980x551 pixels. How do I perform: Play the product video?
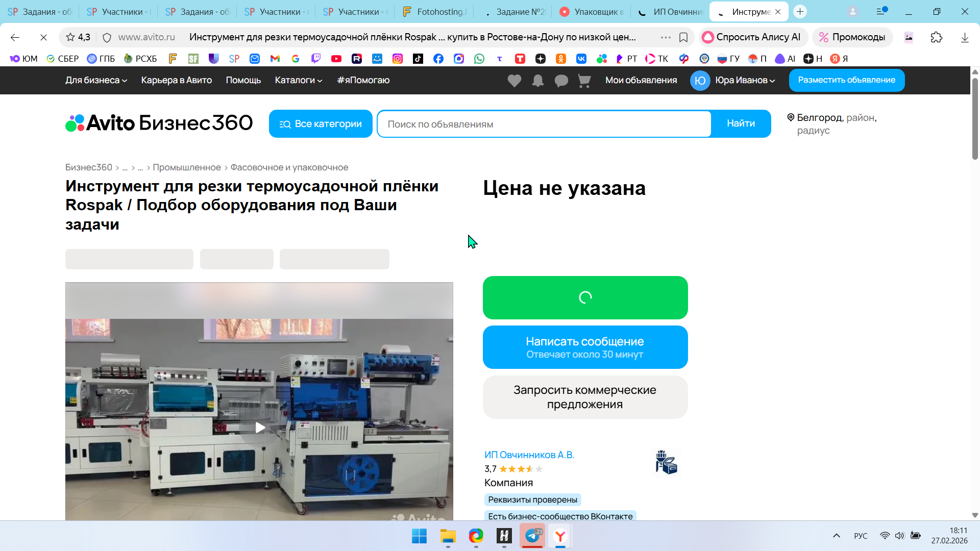click(260, 428)
